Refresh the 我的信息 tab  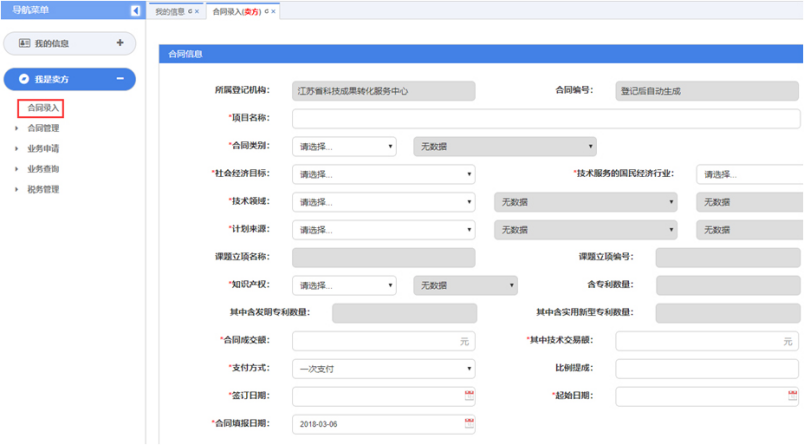(190, 12)
